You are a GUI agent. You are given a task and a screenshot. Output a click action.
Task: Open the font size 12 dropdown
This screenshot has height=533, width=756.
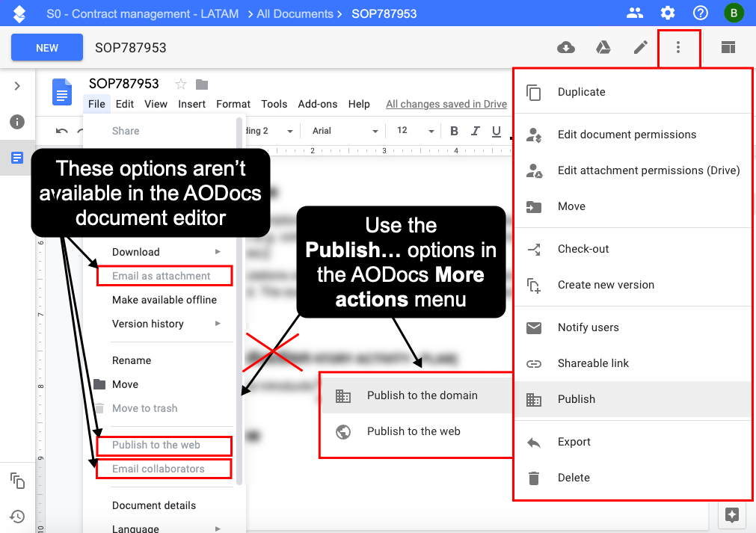tap(415, 131)
